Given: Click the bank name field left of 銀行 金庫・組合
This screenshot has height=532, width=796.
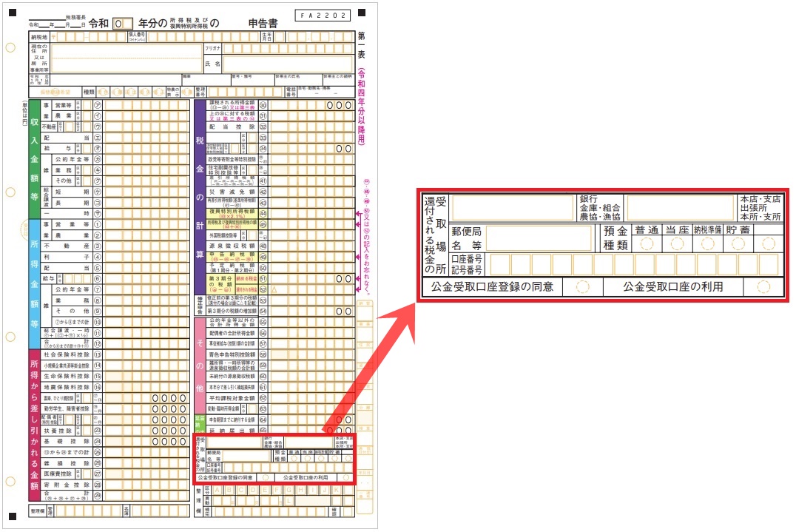Looking at the screenshot, I should (x=513, y=208).
